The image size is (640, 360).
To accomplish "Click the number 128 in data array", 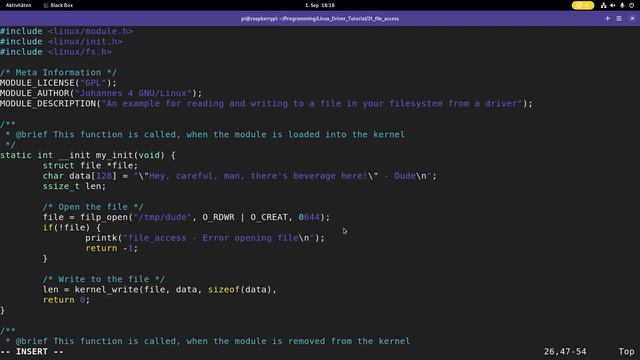I will pyautogui.click(x=104, y=176).
